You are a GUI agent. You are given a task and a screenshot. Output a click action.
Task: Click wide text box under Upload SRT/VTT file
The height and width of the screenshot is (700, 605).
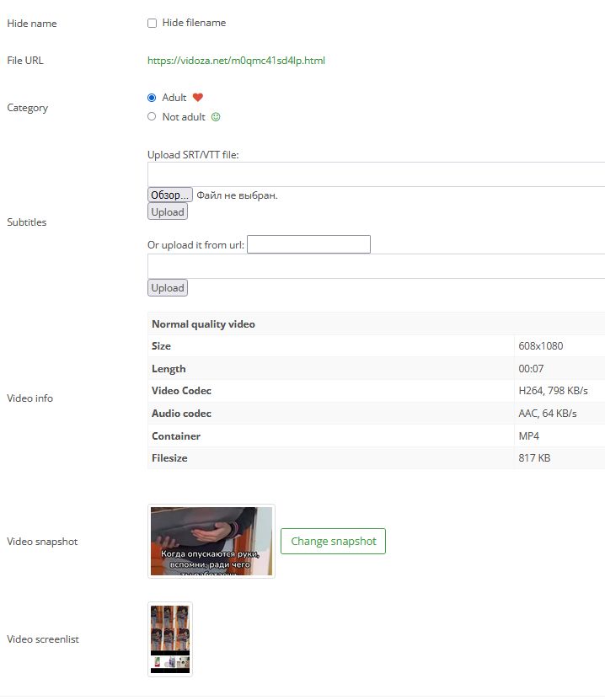pos(376,174)
